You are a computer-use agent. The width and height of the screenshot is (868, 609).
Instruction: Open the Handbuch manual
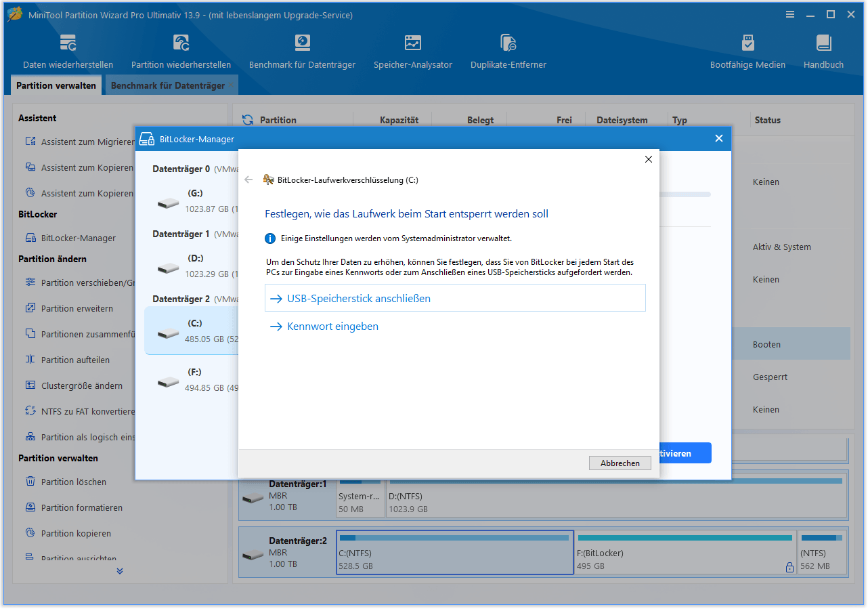[823, 51]
